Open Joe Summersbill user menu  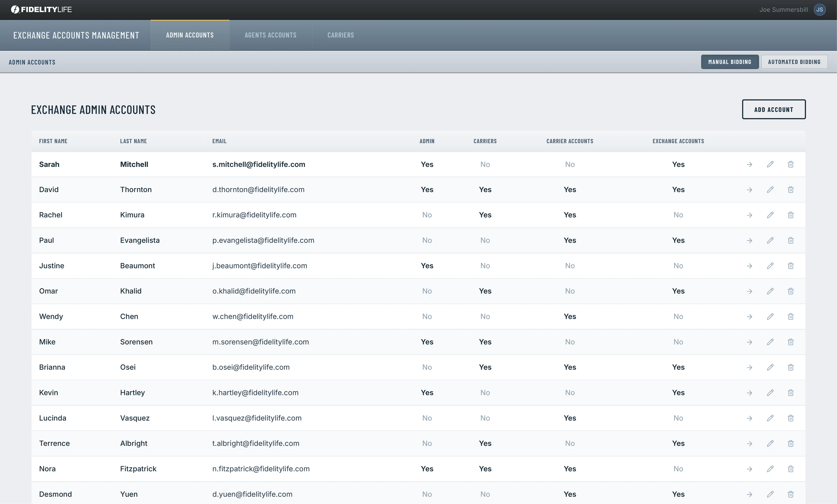pos(783,9)
